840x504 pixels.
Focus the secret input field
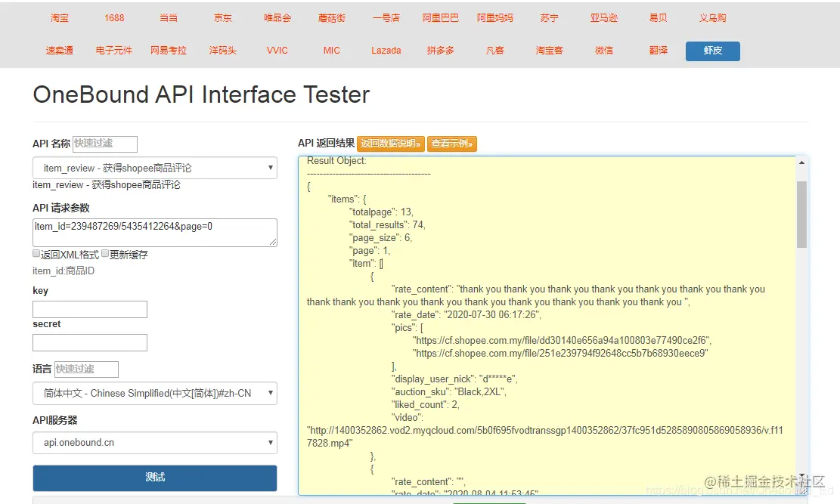click(90, 342)
